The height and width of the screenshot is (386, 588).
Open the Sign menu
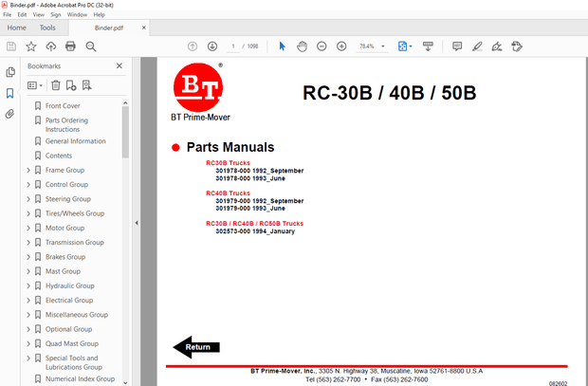(x=56, y=14)
